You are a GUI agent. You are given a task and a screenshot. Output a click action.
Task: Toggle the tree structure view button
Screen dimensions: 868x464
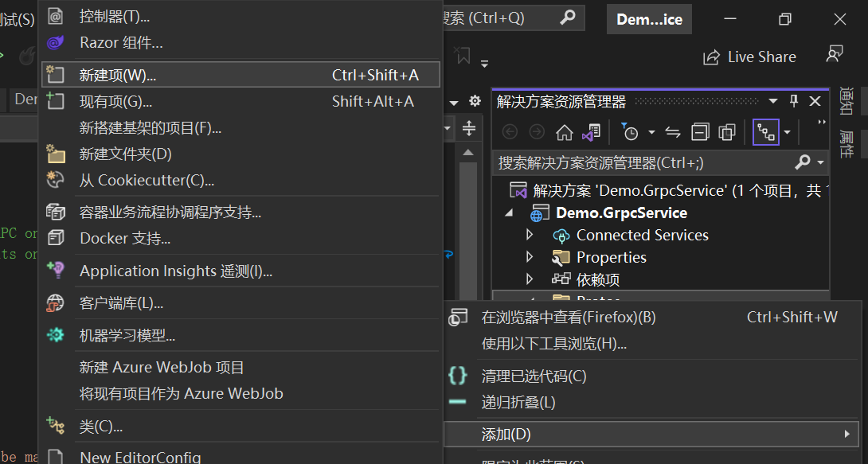coord(765,132)
